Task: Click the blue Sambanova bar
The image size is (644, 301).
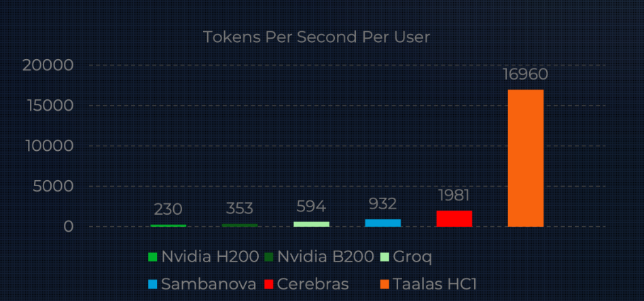Action: (382, 222)
